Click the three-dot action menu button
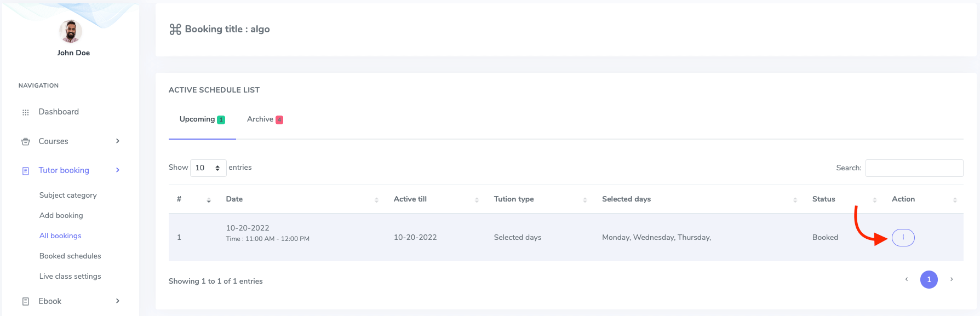 point(903,237)
